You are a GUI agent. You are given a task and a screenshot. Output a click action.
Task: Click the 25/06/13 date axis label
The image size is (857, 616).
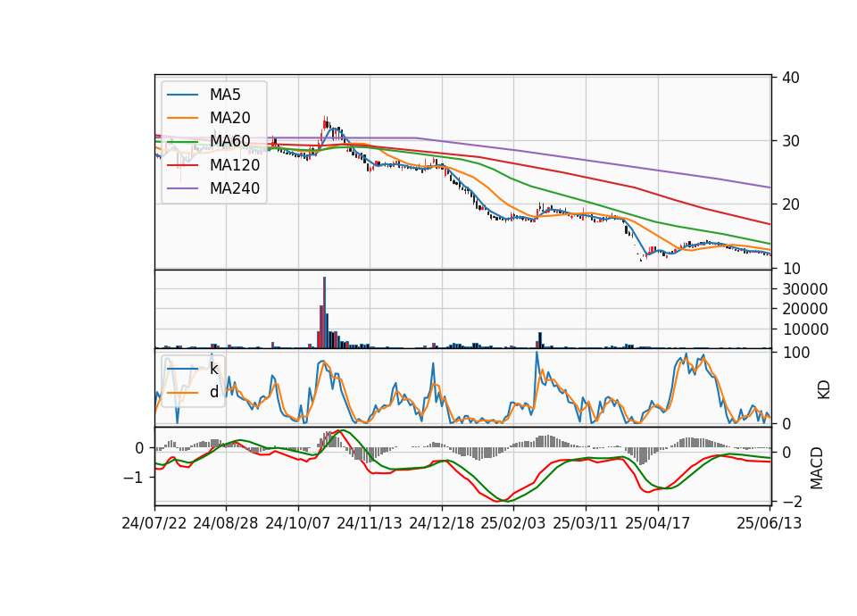pos(770,523)
